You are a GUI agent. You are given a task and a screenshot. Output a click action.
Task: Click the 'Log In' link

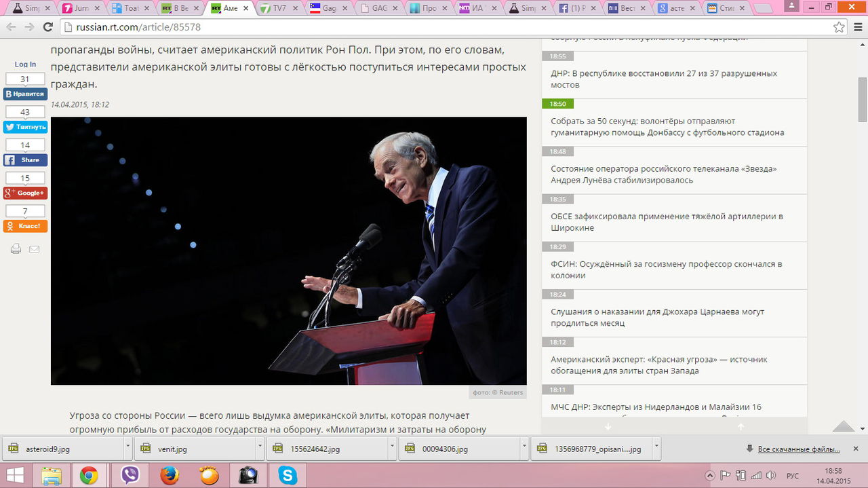[x=25, y=64]
